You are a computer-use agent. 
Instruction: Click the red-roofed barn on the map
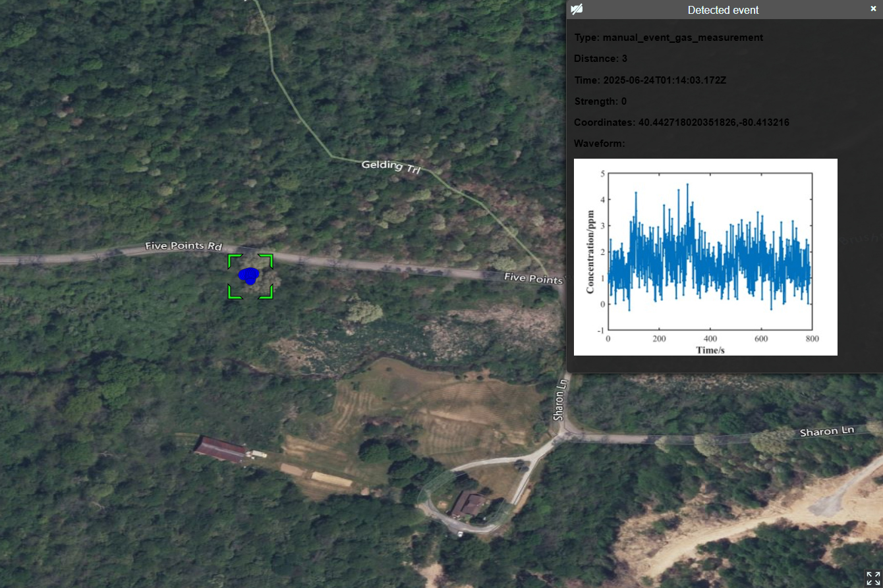click(x=220, y=449)
